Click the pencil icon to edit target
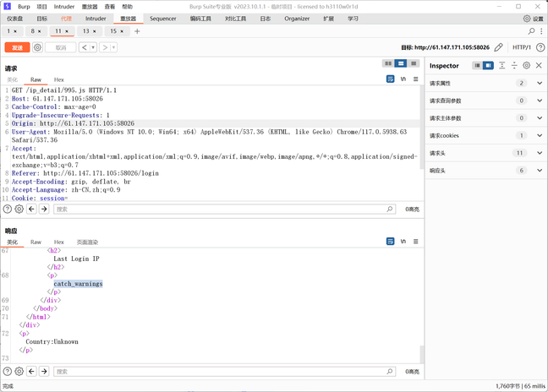This screenshot has height=392, width=548. point(499,47)
